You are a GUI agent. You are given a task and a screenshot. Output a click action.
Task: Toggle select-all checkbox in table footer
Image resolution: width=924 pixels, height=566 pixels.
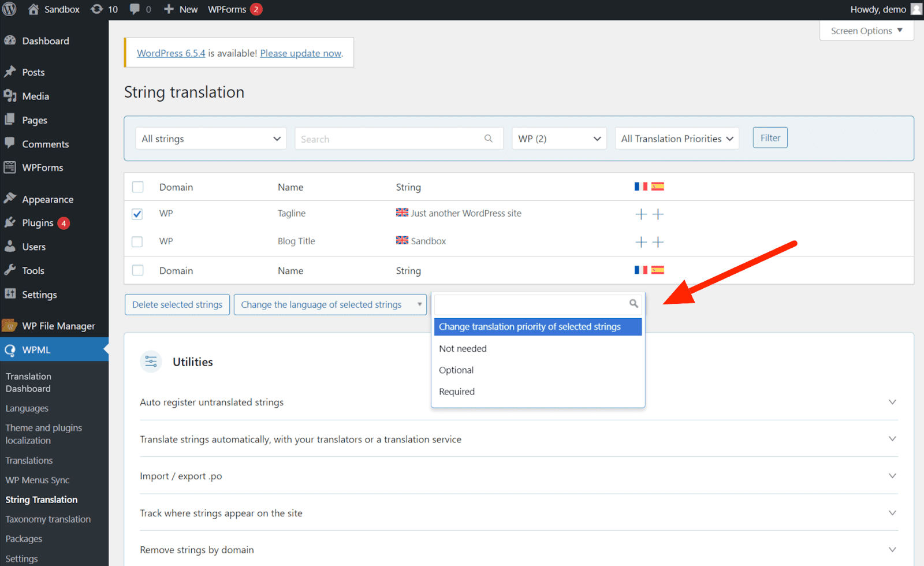[137, 270]
